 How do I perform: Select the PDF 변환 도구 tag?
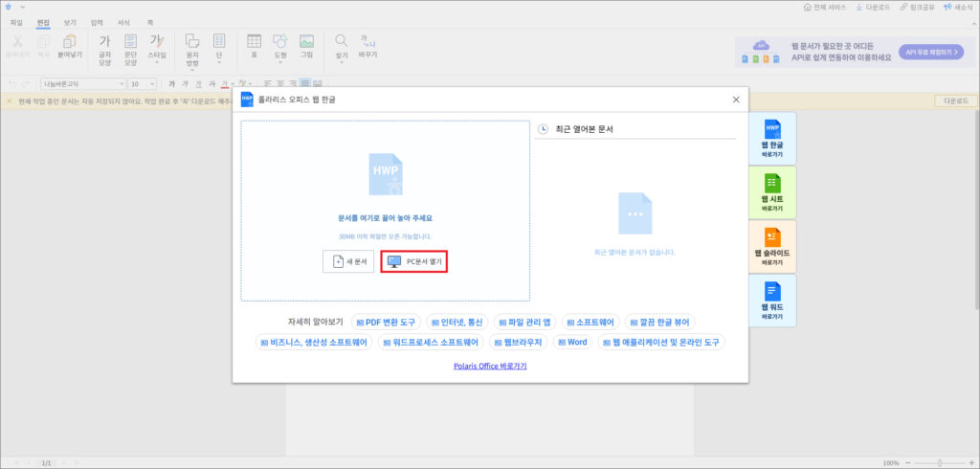tap(386, 322)
